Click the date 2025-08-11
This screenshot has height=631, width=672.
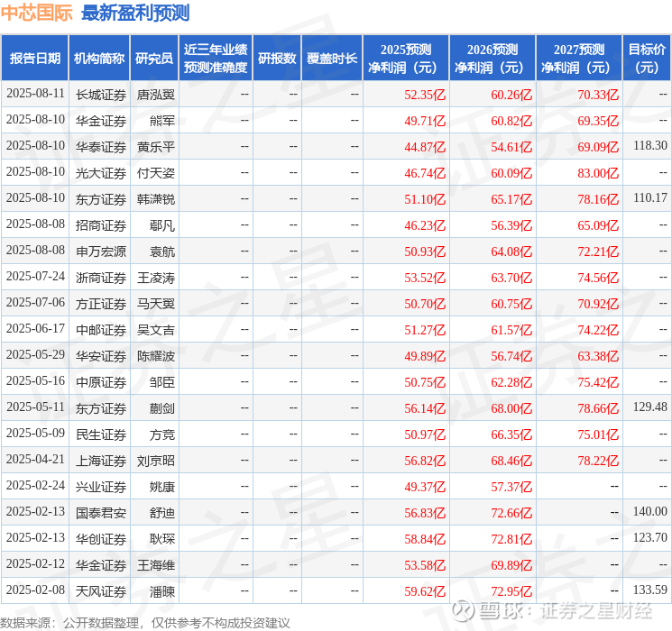point(35,94)
